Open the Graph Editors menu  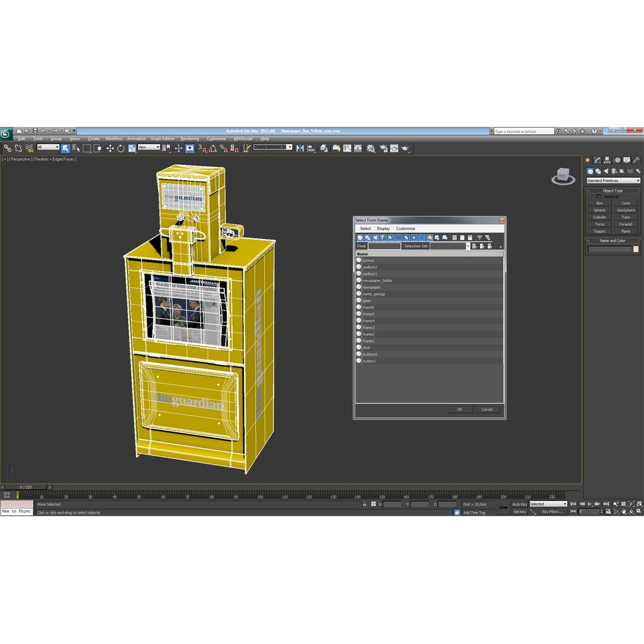[x=162, y=139]
